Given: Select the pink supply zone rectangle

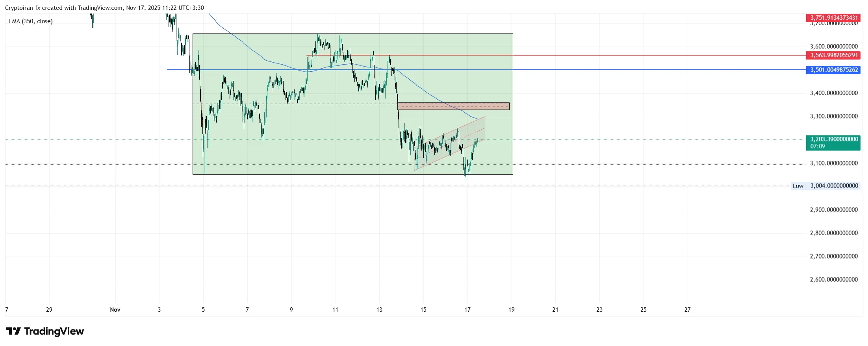Looking at the screenshot, I should (453, 106).
